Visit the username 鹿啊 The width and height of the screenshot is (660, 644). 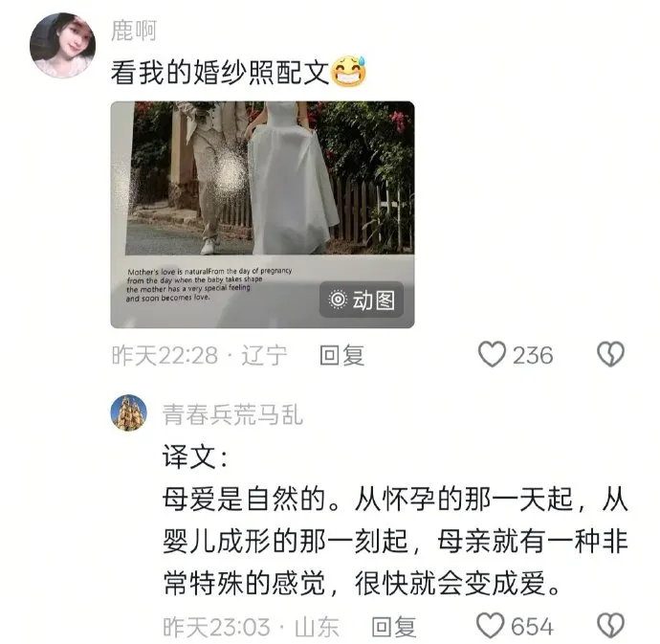(134, 31)
